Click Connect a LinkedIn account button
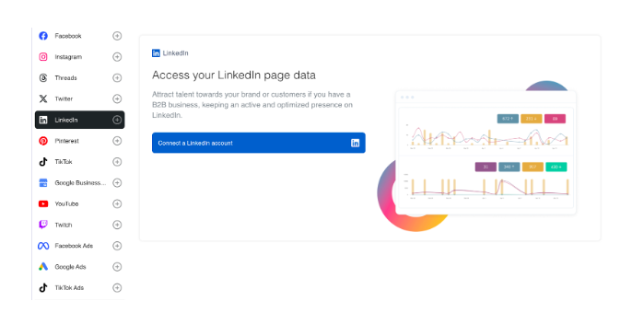This screenshot has height=336, width=644. tap(258, 143)
